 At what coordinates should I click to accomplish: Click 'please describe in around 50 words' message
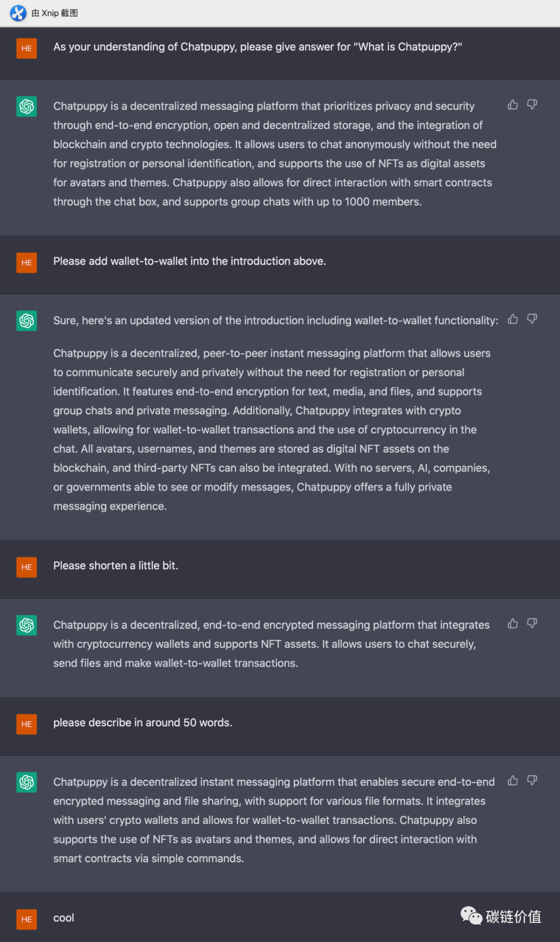(143, 723)
